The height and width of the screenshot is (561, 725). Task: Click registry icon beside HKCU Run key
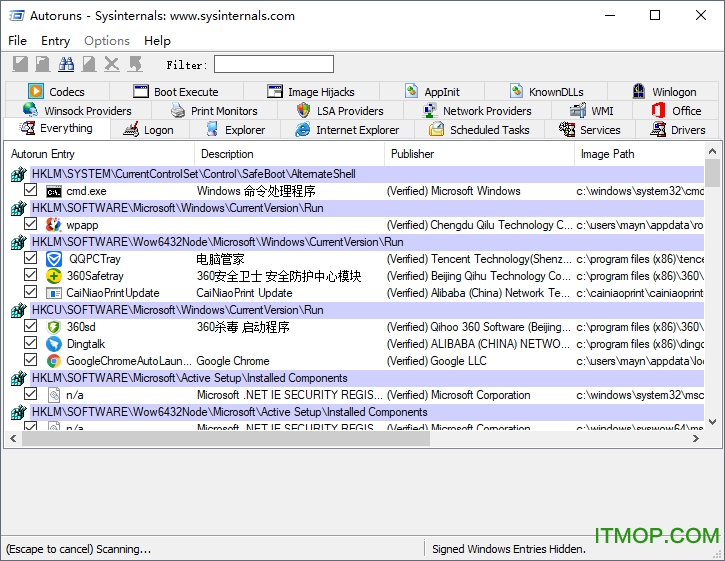[18, 310]
